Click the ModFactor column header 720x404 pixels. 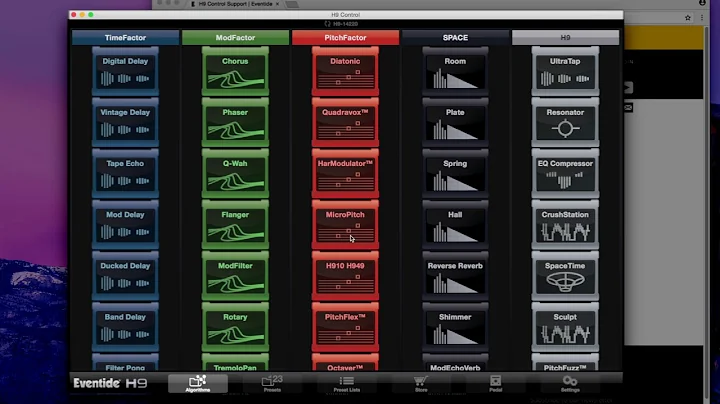(x=235, y=38)
